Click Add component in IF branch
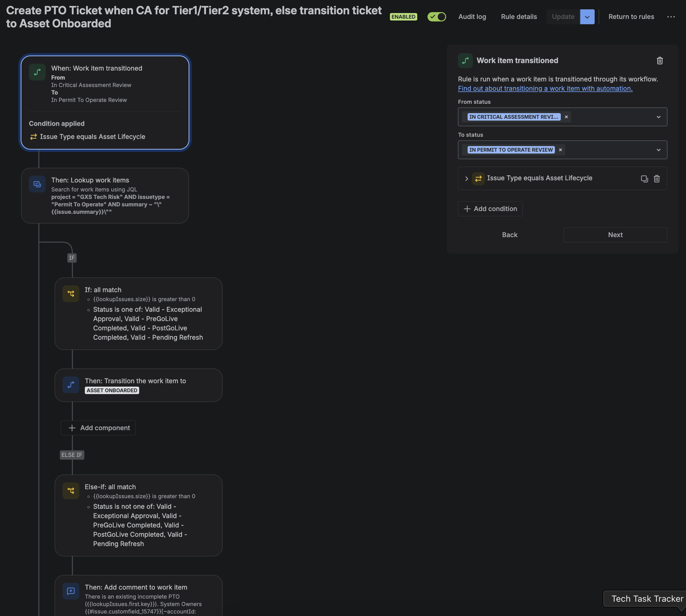The width and height of the screenshot is (686, 616). pyautogui.click(x=98, y=428)
